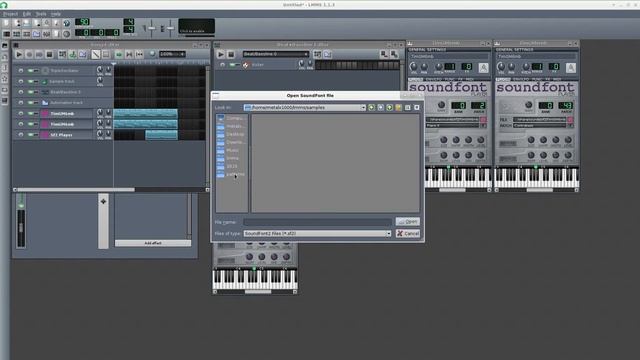The image size is (640, 360).
Task: Stop playback in Song Editor
Action: (x=49, y=54)
